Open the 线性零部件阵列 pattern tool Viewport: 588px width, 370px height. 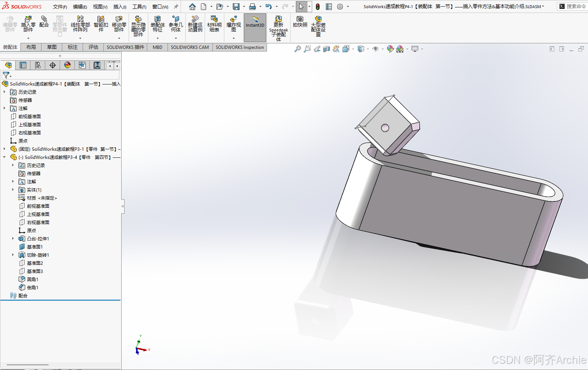click(80, 24)
